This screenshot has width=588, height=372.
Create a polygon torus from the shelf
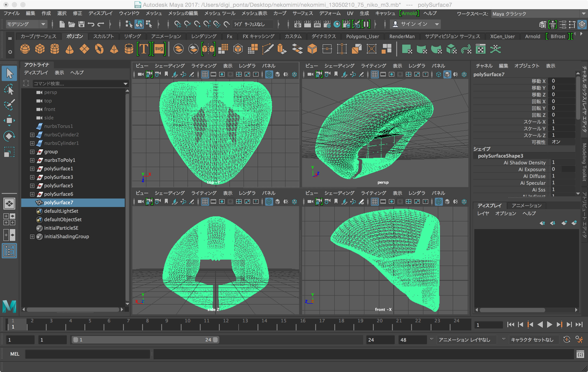click(x=99, y=49)
